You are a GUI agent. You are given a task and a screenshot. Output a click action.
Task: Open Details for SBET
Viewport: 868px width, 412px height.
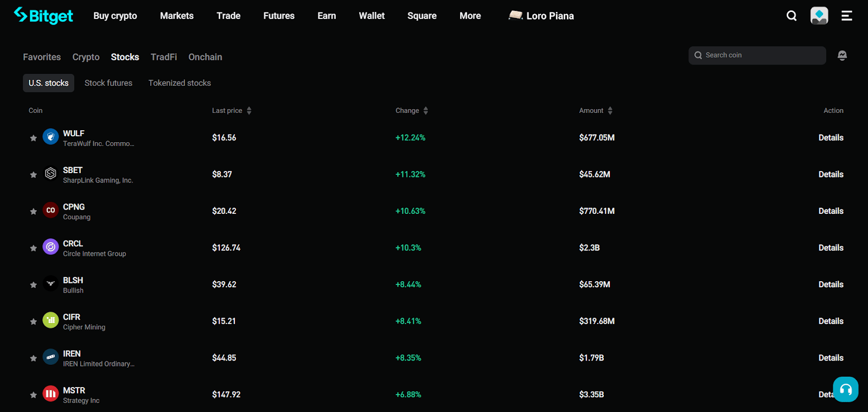[831, 175]
